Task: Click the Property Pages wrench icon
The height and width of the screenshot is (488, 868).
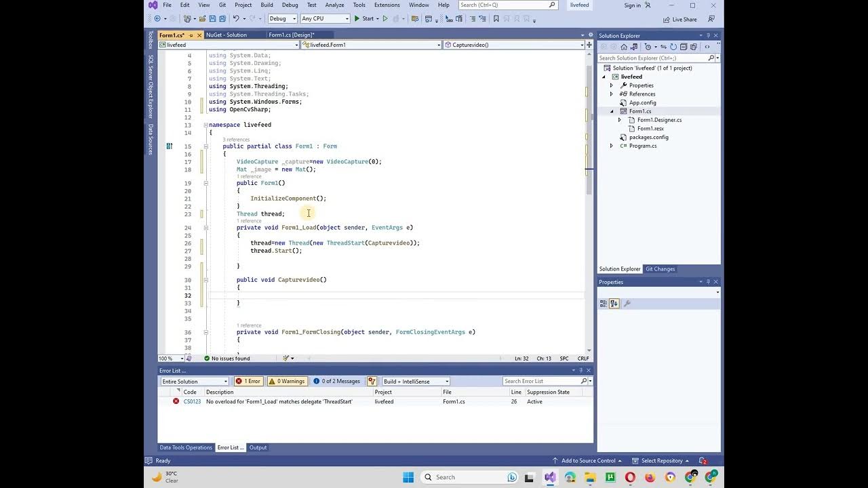Action: click(627, 304)
